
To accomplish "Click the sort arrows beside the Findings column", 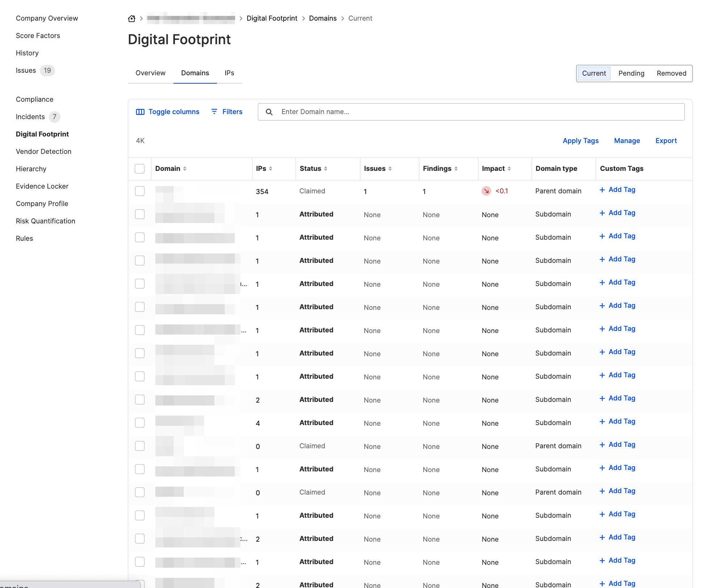I will pyautogui.click(x=456, y=168).
